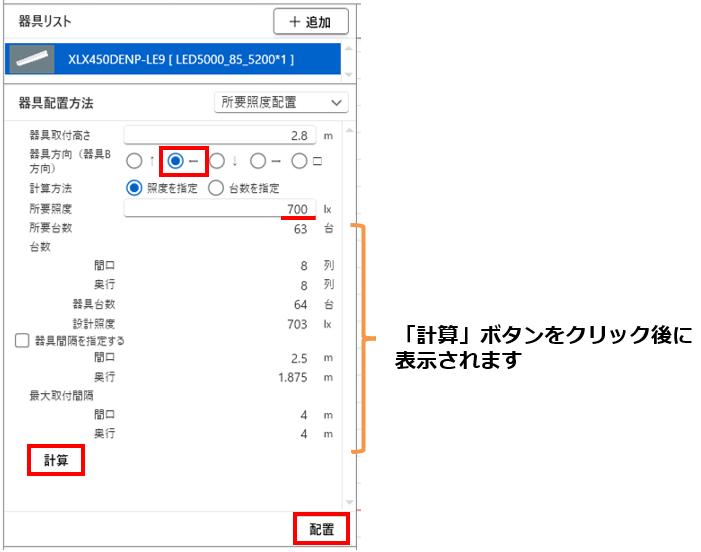Enable the 器具間隔を指定する checkbox
The height and width of the screenshot is (552, 701).
pyautogui.click(x=23, y=340)
